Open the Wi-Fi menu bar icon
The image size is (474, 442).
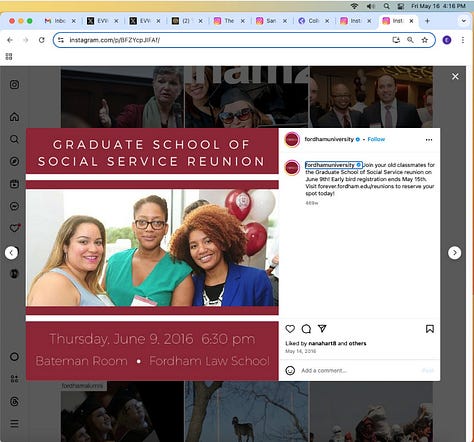pos(354,6)
